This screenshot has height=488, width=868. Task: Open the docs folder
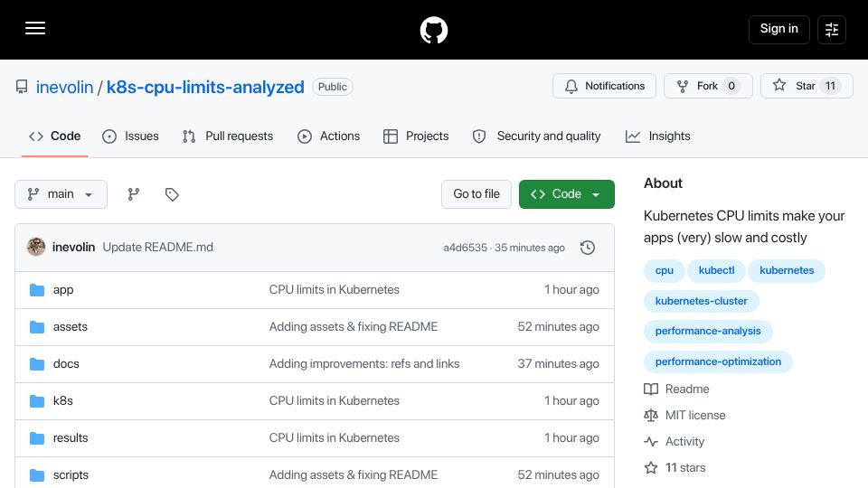pos(66,364)
